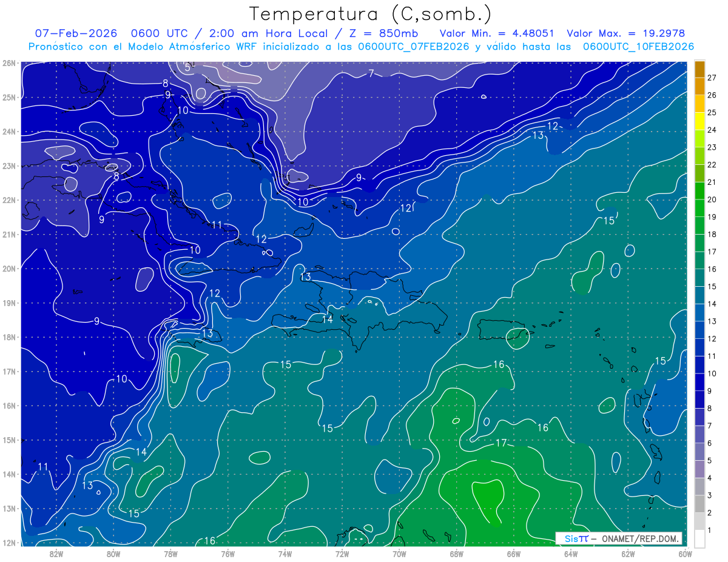Select "Valor Max. = 19.2978" text
This screenshot has width=728, height=562.
click(x=626, y=33)
